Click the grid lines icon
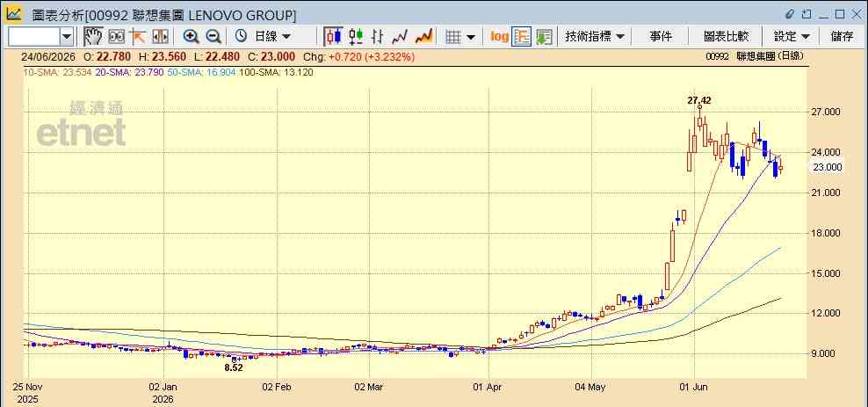868x407 pixels. pos(453,37)
